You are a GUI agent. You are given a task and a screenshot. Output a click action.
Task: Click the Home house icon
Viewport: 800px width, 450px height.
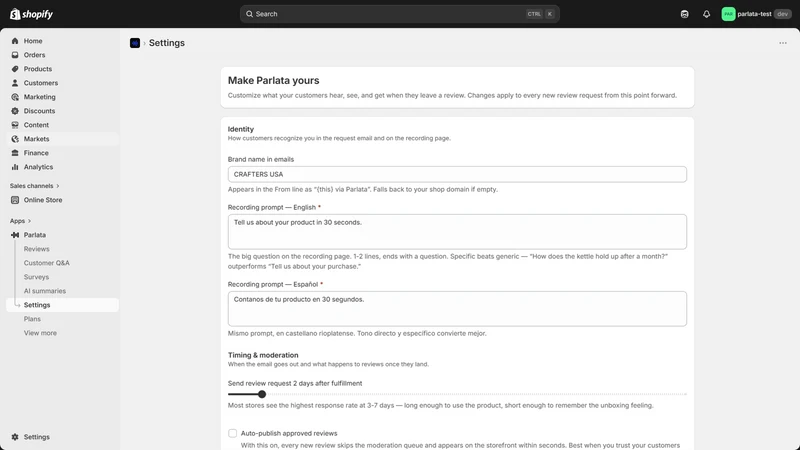tap(15, 41)
